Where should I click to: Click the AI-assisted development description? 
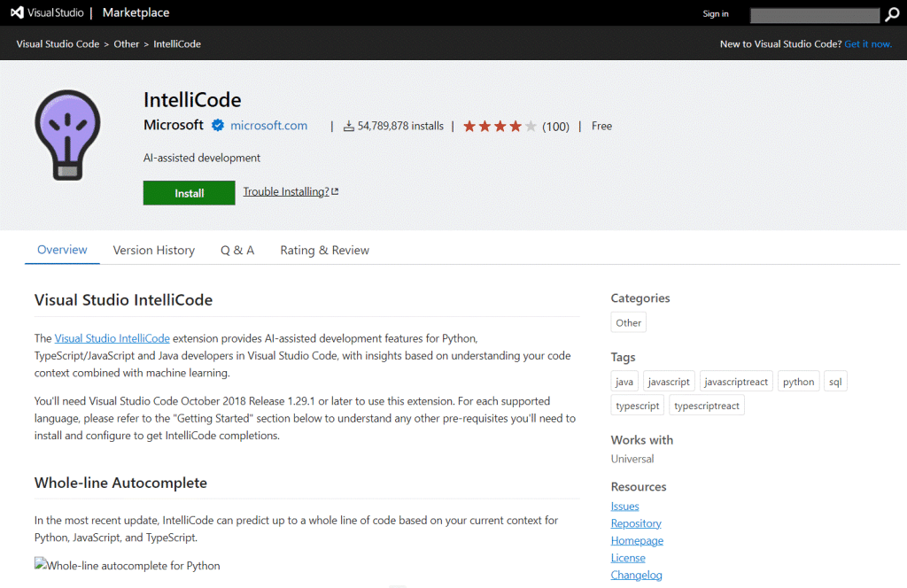202,158
